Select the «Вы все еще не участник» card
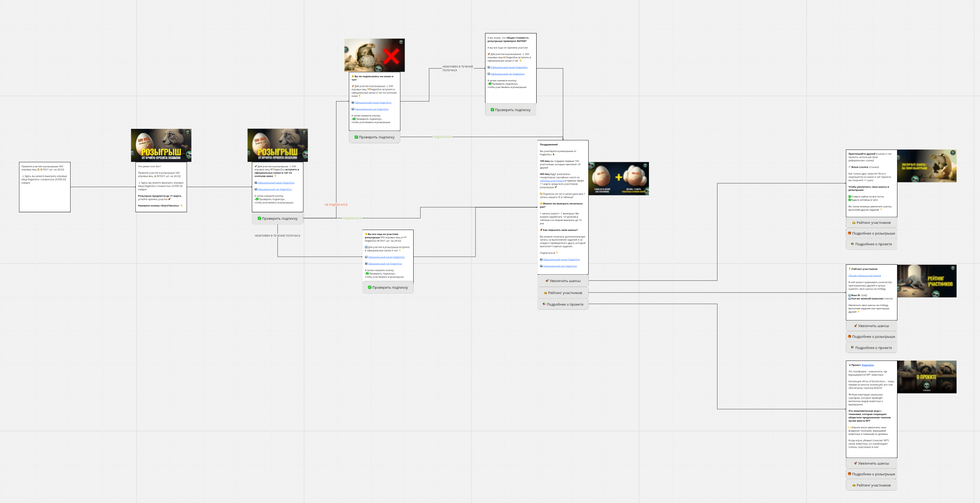This screenshot has height=503, width=980. [388, 248]
